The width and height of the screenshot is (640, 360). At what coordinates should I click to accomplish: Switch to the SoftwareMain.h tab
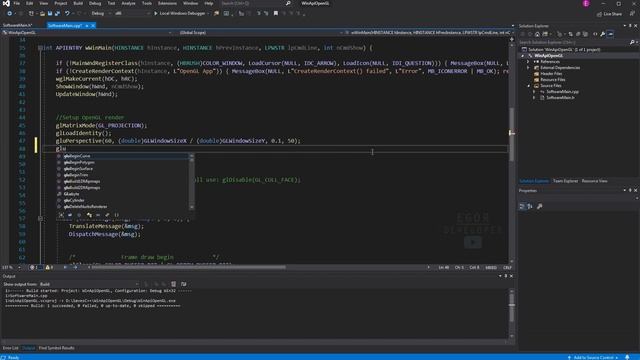(17, 25)
